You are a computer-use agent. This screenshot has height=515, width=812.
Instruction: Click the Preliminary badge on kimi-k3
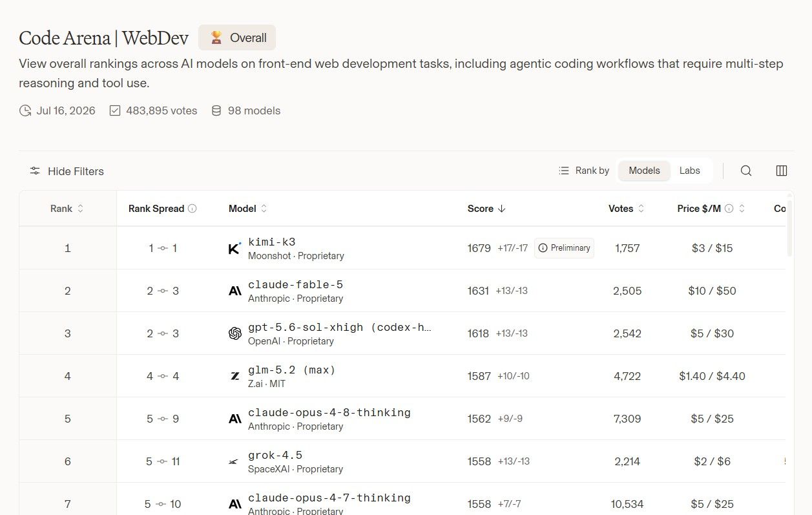[x=564, y=248]
